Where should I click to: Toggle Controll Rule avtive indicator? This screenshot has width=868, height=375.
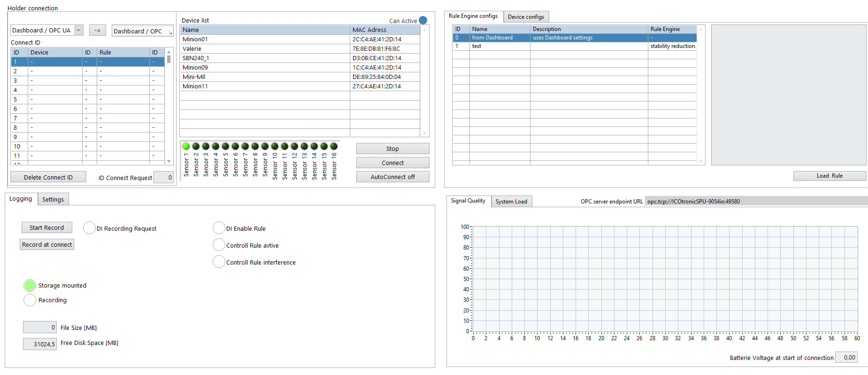pyautogui.click(x=219, y=245)
